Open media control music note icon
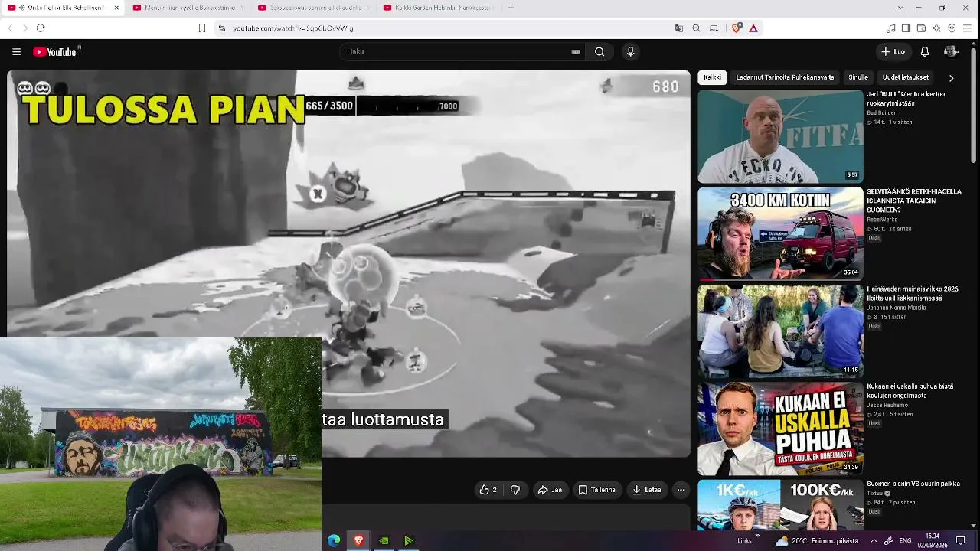Image resolution: width=980 pixels, height=551 pixels. [x=890, y=28]
